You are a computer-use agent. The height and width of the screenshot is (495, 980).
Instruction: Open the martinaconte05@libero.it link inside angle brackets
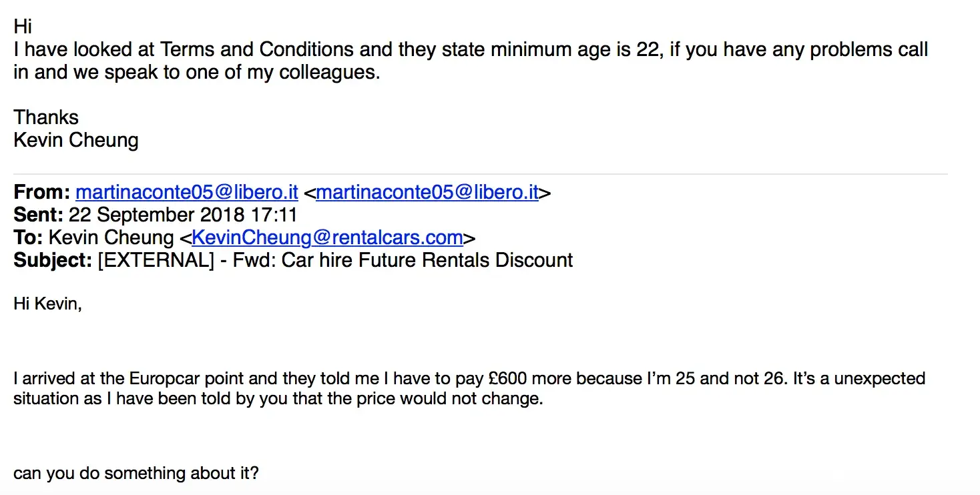point(427,193)
